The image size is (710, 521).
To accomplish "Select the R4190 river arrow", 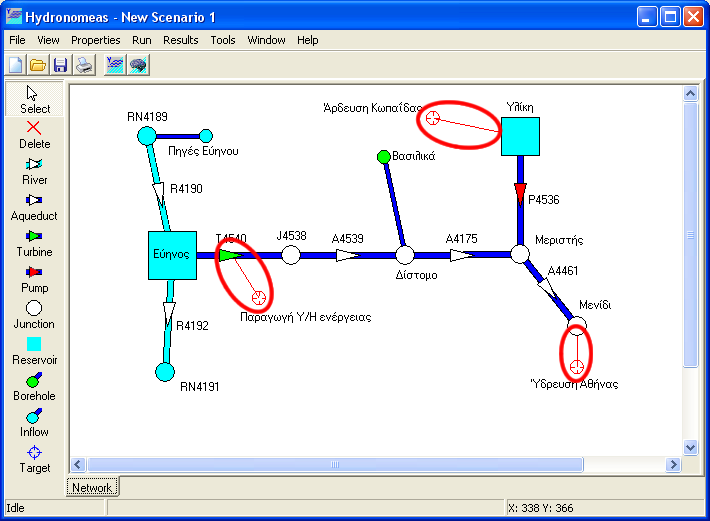I will (x=158, y=194).
